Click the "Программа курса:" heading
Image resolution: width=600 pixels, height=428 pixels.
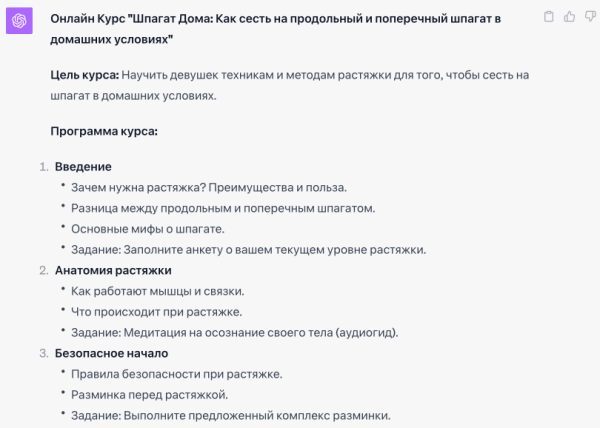104,131
